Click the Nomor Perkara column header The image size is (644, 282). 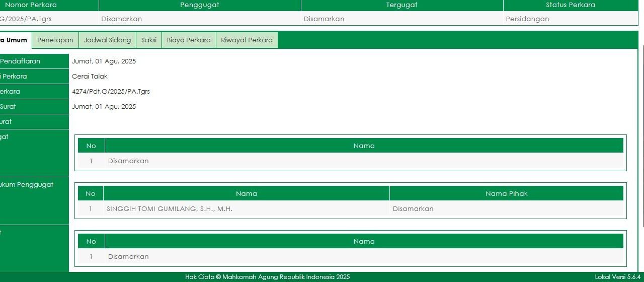tap(31, 5)
